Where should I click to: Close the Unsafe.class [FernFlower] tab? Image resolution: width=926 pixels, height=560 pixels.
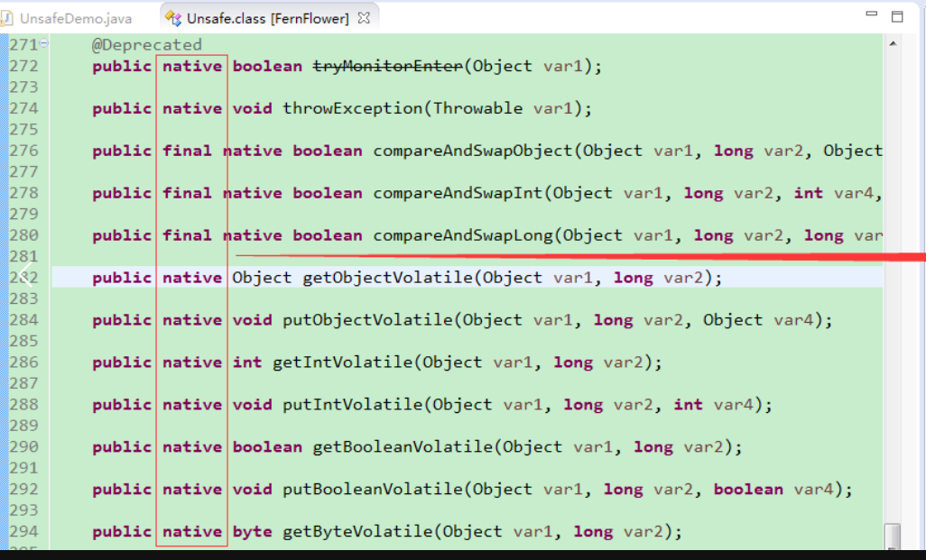point(364,17)
